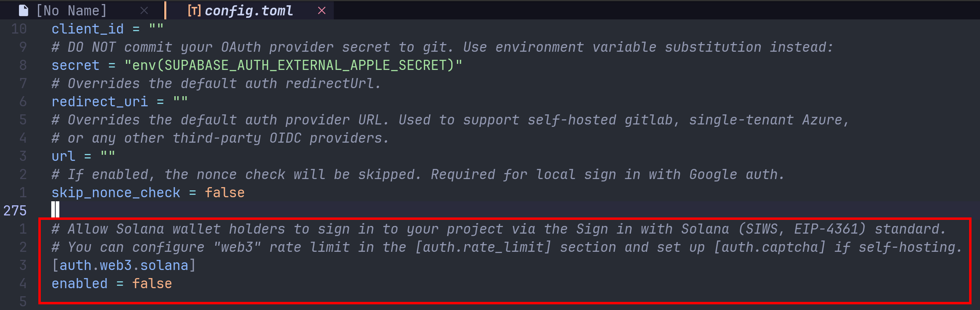This screenshot has height=310, width=980.
Task: Click the url empty string value
Action: click(x=108, y=155)
